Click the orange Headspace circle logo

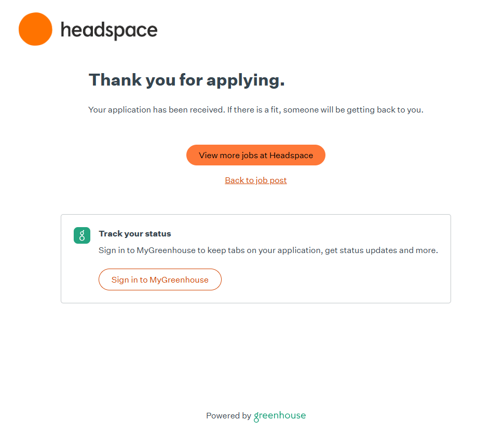[35, 29]
